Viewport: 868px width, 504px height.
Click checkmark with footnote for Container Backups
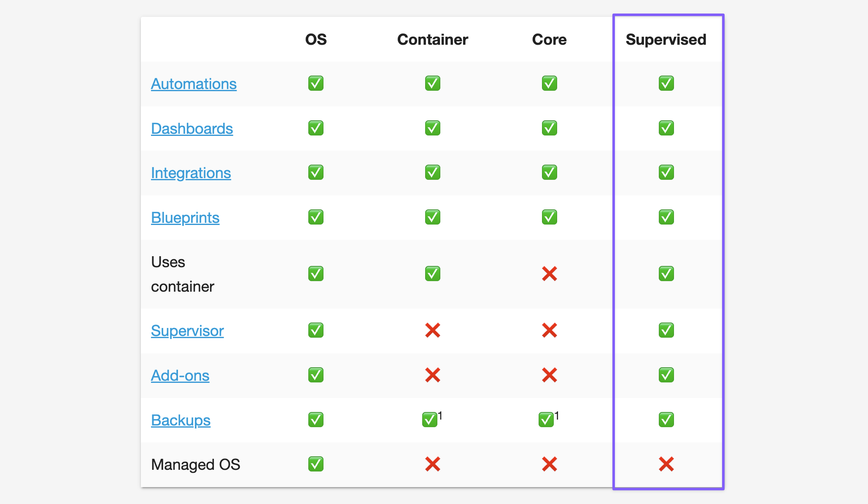(x=430, y=420)
